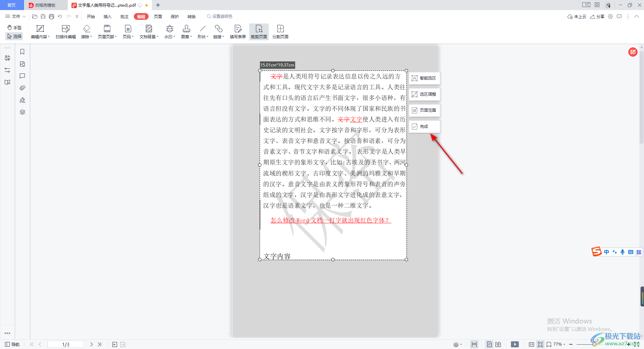Viewport: 644px width, 349px height.
Task: Open the Page (页面) ribbon tab
Action: [x=158, y=16]
